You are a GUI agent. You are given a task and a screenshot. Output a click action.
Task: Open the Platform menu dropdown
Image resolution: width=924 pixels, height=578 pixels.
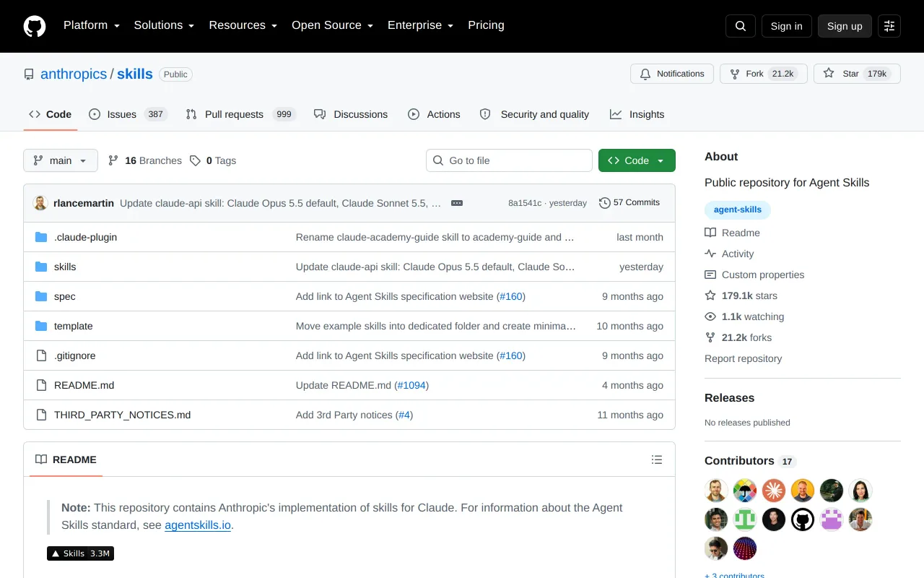pos(92,25)
